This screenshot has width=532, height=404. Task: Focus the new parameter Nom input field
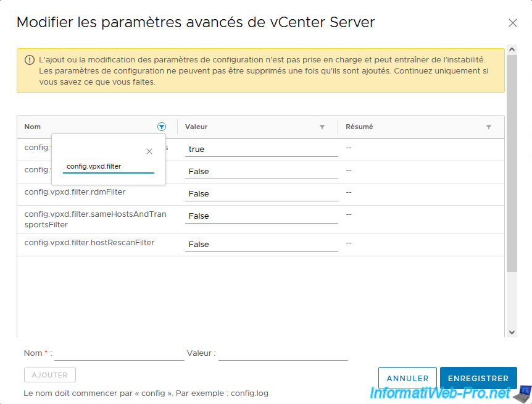tap(119, 353)
